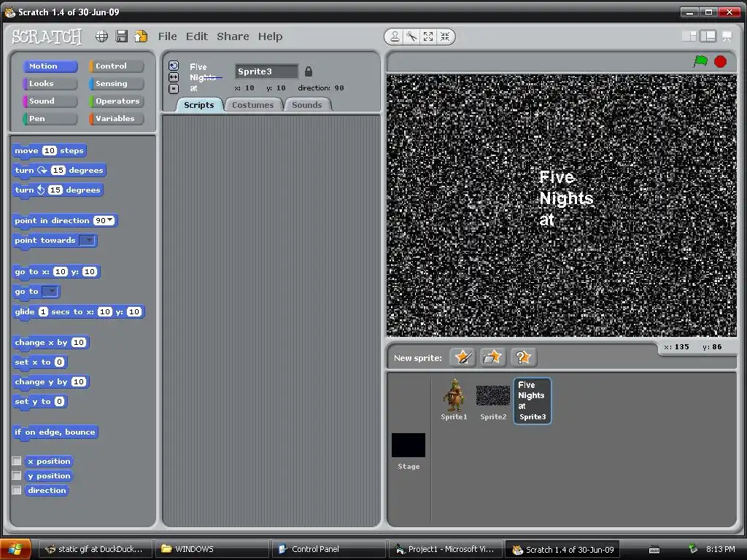Open the Edit menu

click(x=197, y=36)
